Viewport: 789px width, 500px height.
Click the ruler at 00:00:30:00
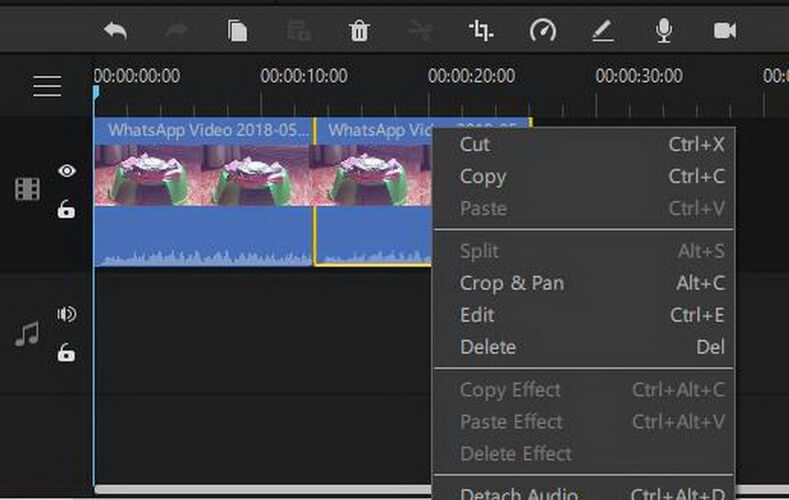[639, 76]
